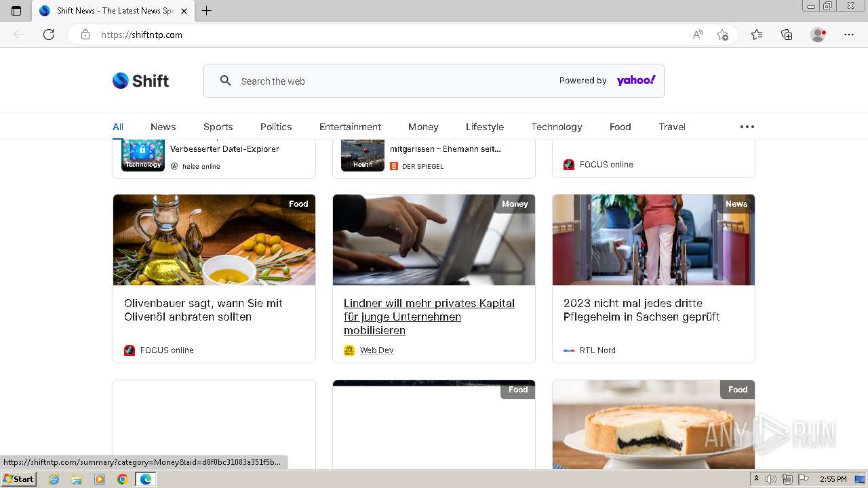Image resolution: width=868 pixels, height=488 pixels.
Task: Open the Windows Start menu
Action: (x=19, y=479)
